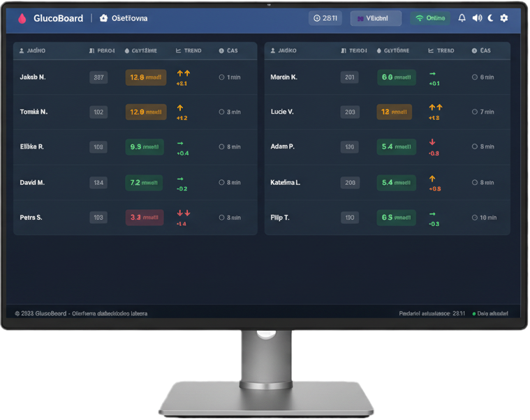Click steady arrow trend for David M.
Viewport: 530px width, 420px height.
[x=180, y=179]
